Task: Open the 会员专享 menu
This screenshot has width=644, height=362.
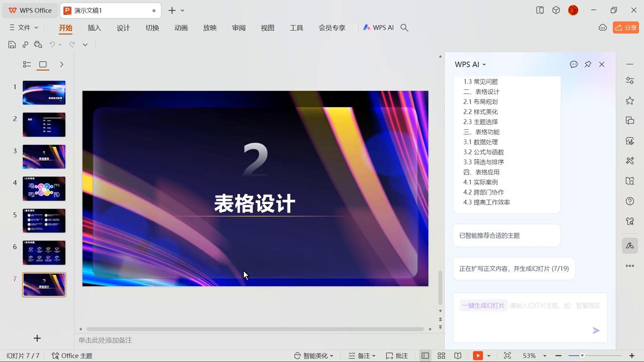Action: coord(332,28)
